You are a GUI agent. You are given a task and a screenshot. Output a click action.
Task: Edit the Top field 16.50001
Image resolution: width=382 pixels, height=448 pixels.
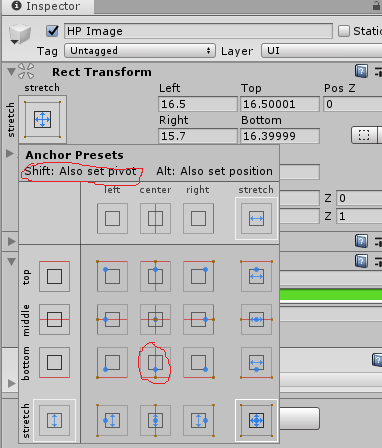(x=280, y=104)
